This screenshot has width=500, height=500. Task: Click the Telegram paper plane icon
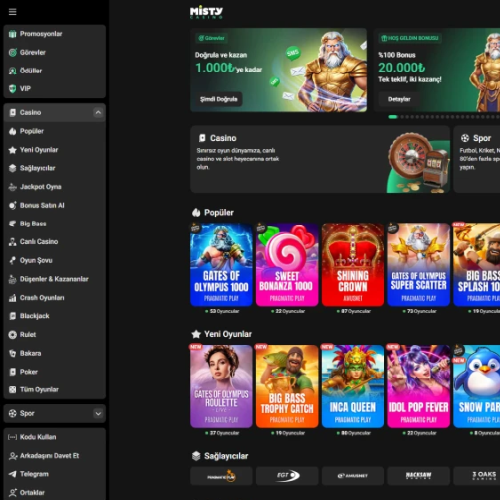click(12, 474)
